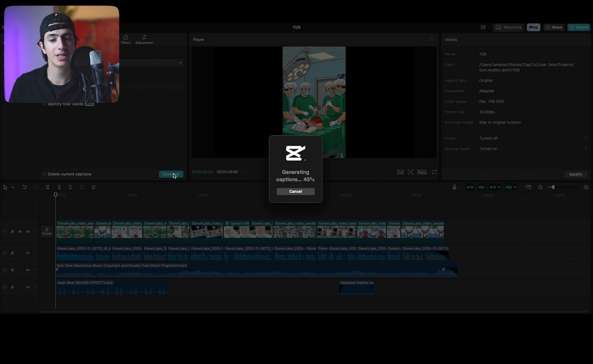Mute the ElevenLabs voiceover audio track
Screen dimensions: 593x364
click(28, 253)
